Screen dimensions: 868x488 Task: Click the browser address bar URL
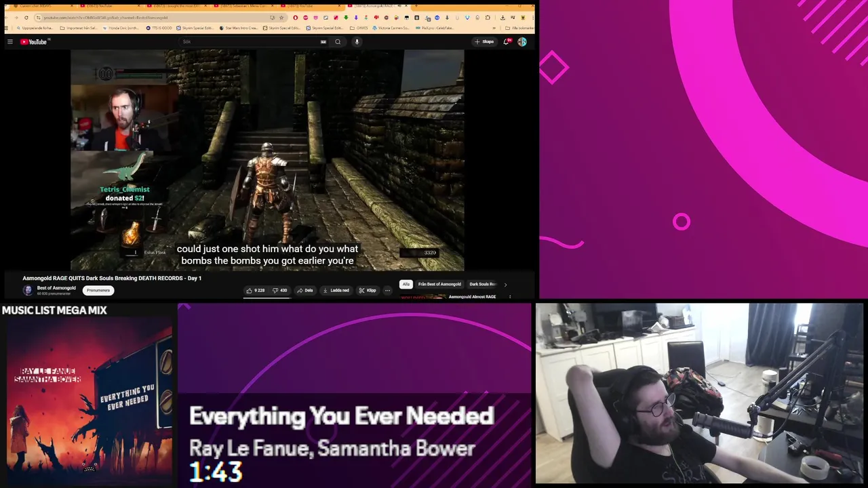[105, 18]
